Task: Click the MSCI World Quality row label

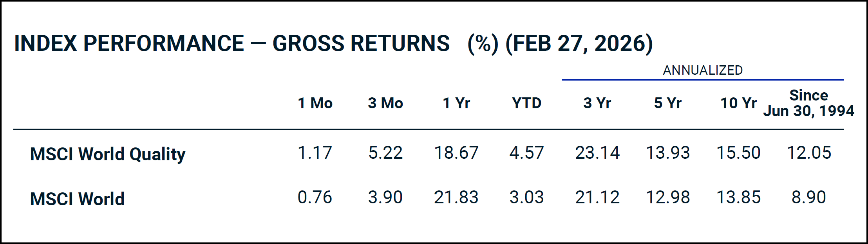Action: (x=108, y=154)
